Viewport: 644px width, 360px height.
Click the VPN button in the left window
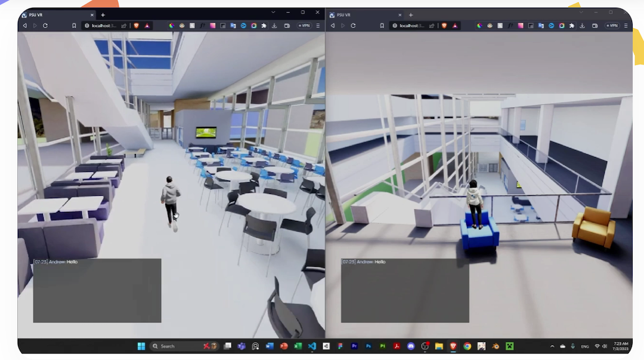tap(305, 26)
